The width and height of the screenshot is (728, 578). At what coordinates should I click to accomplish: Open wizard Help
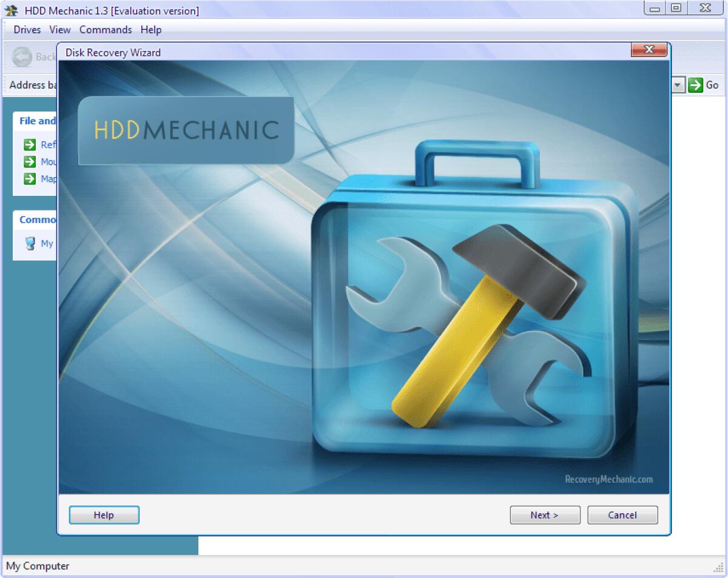point(104,514)
